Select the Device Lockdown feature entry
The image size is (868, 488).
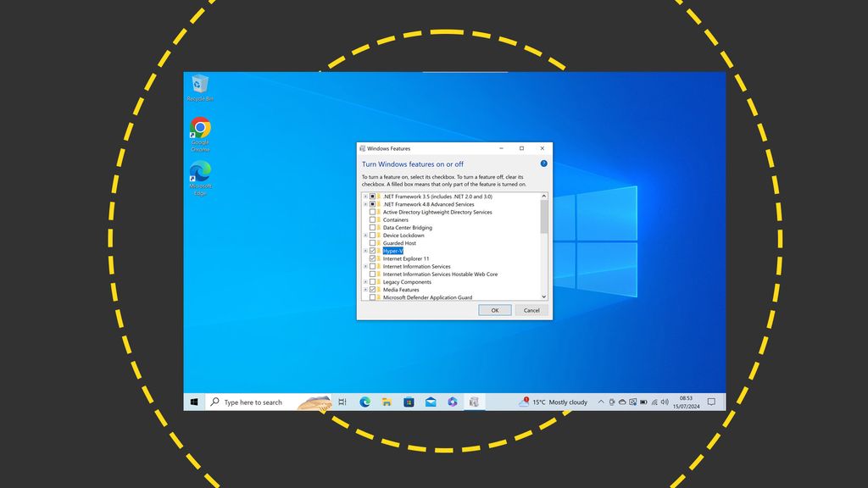[400, 235]
